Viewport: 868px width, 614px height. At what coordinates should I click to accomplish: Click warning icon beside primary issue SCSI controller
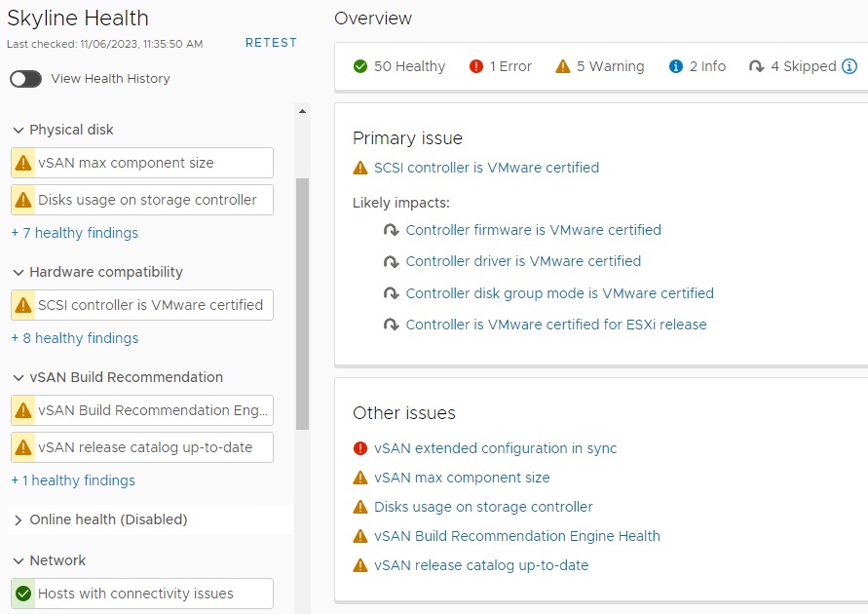tap(360, 168)
